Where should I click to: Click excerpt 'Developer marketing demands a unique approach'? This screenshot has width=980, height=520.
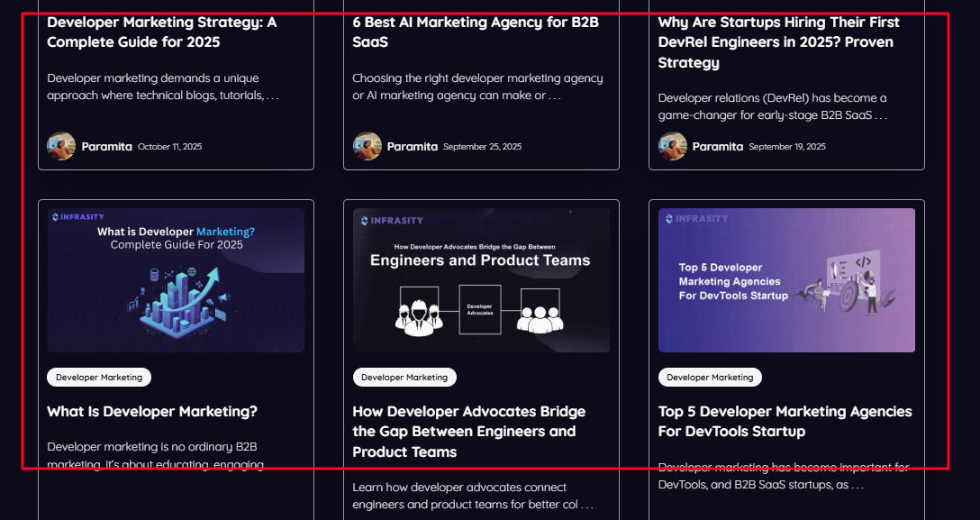tap(162, 87)
